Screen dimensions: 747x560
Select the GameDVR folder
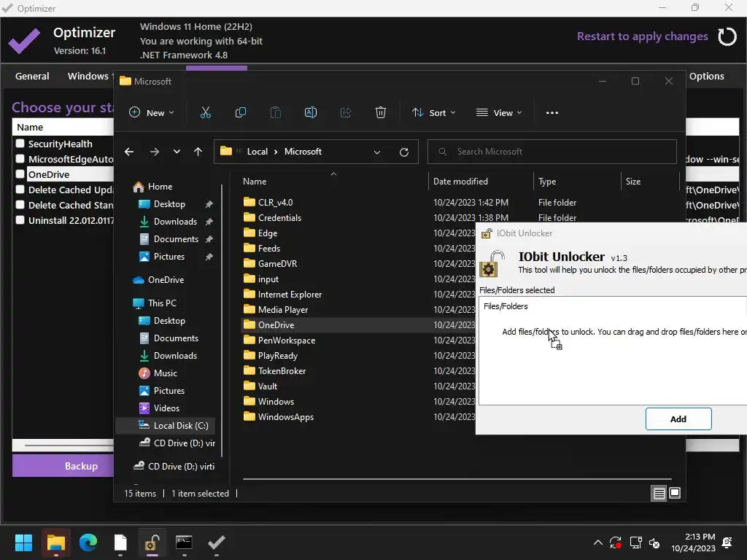pyautogui.click(x=277, y=264)
